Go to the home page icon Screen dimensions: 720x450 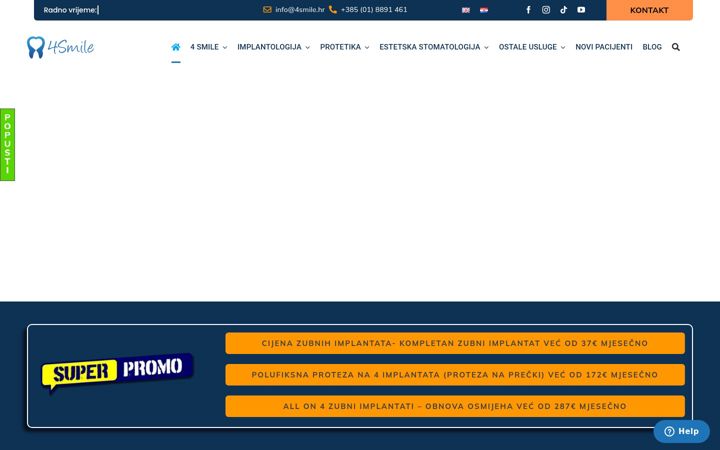(x=175, y=47)
